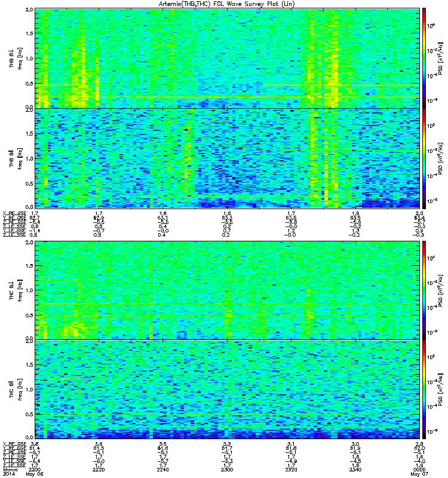Click the '2014' year label

[x=8, y=474]
